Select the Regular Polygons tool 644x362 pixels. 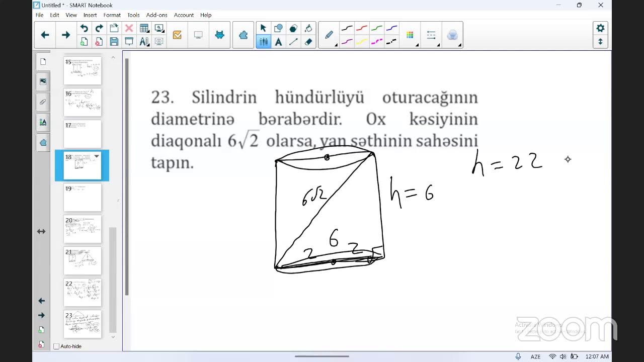click(293, 29)
